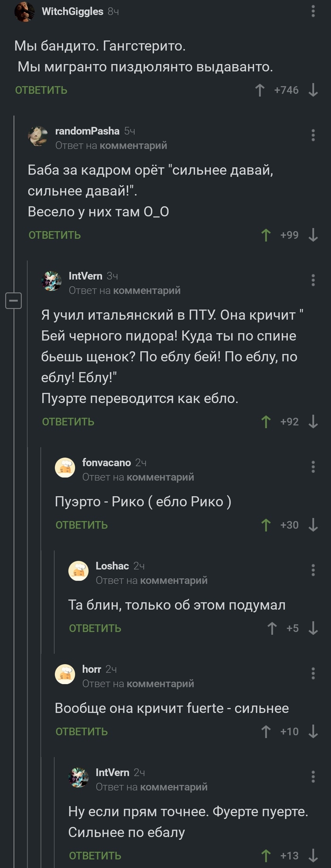Downvote randomPasha's comment
The image size is (331, 868).
(312, 234)
